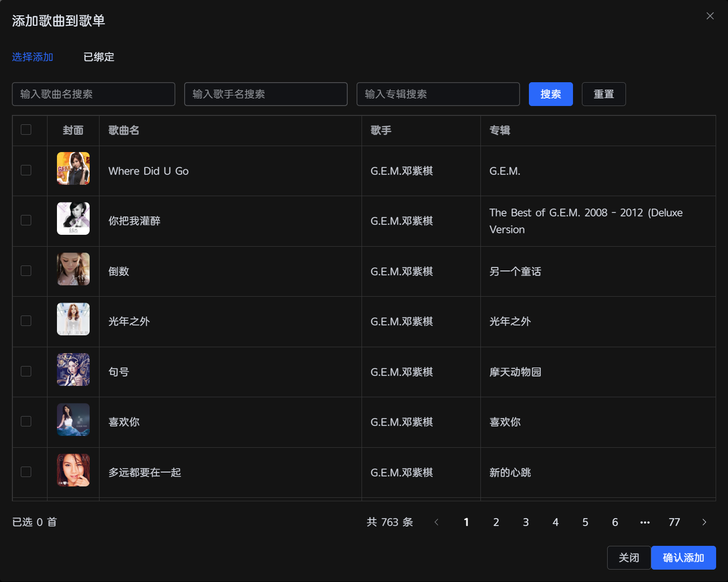Go to the next page arrow

coord(704,522)
